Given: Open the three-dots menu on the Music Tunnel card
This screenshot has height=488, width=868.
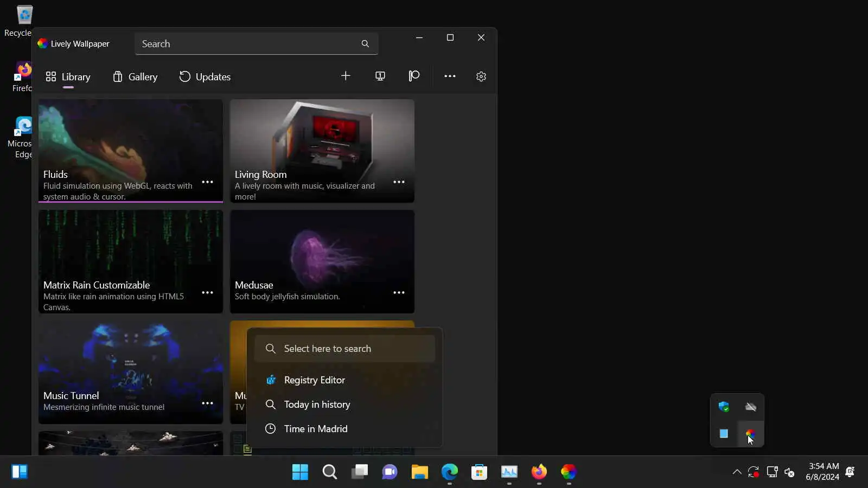Looking at the screenshot, I should pos(207,403).
